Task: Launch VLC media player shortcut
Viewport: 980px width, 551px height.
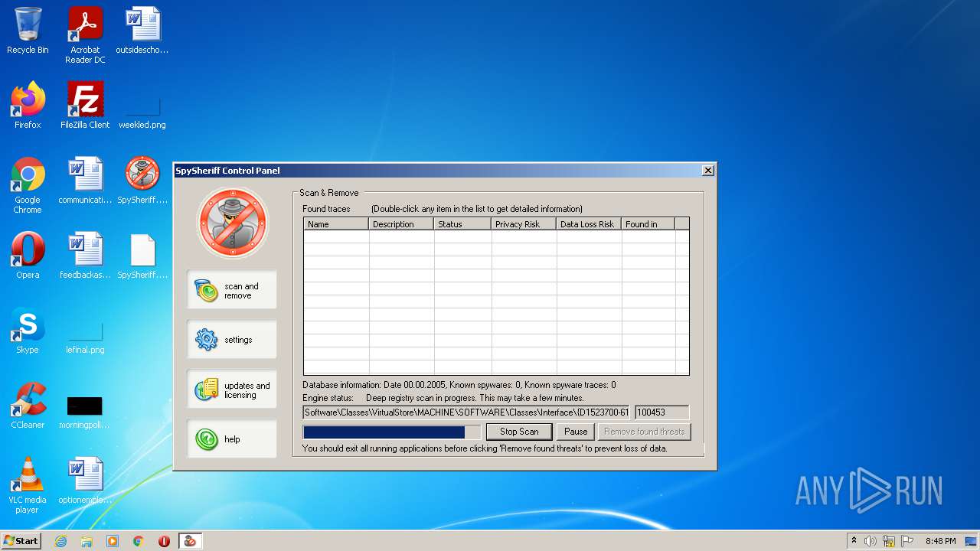Action: point(28,485)
